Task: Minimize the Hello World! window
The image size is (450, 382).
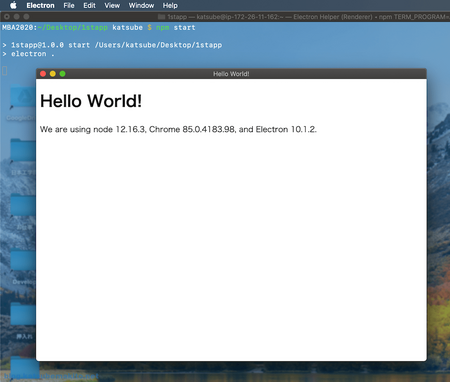Action: click(53, 74)
